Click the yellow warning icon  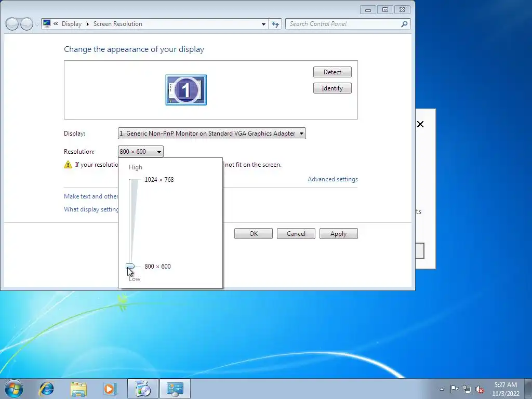coord(68,165)
